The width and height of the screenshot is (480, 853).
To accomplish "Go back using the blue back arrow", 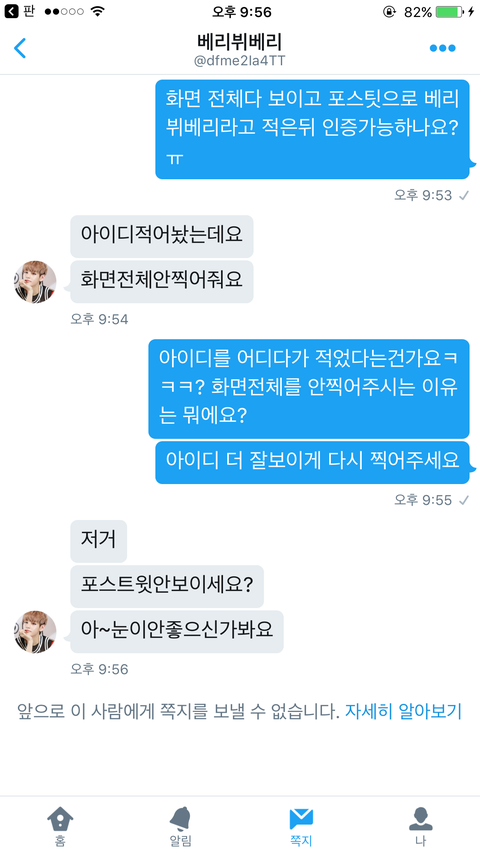I will (x=20, y=48).
